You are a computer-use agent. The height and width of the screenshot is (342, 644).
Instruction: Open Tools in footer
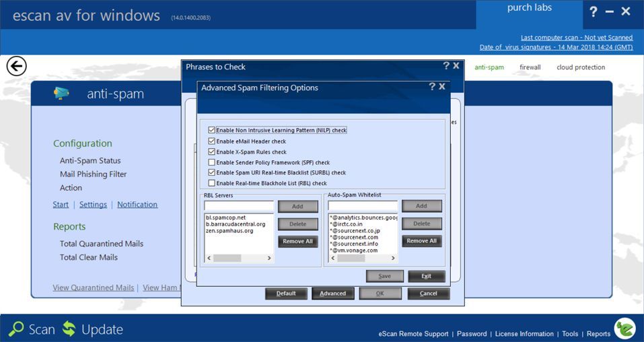pyautogui.click(x=570, y=334)
